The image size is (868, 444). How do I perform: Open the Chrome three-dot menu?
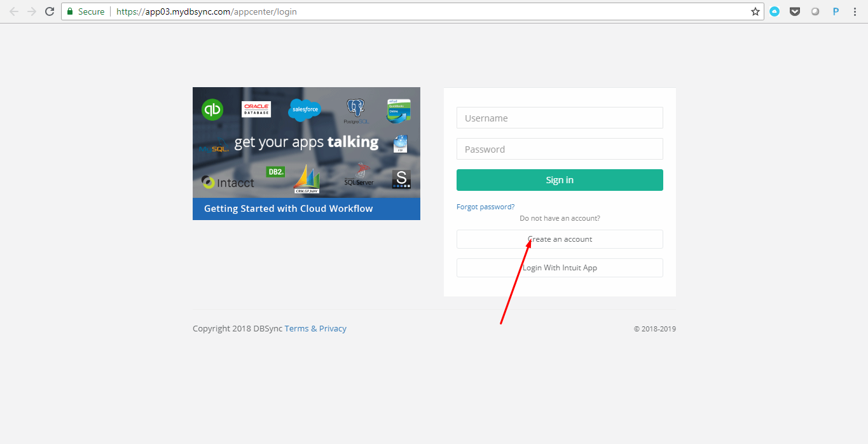coord(855,11)
